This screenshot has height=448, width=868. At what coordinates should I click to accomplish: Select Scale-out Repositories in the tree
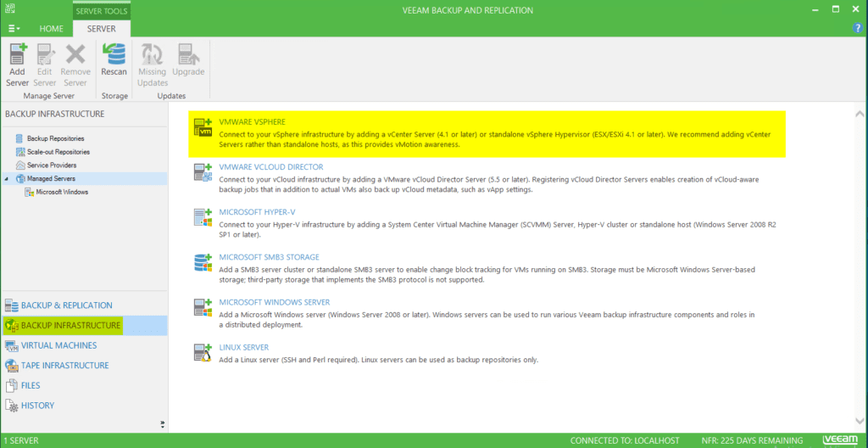[x=58, y=151]
